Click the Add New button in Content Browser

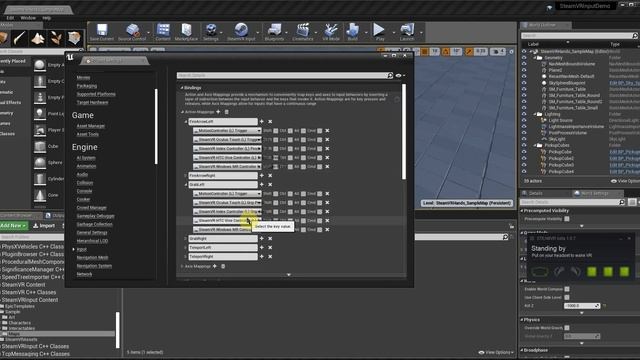[x=13, y=225]
